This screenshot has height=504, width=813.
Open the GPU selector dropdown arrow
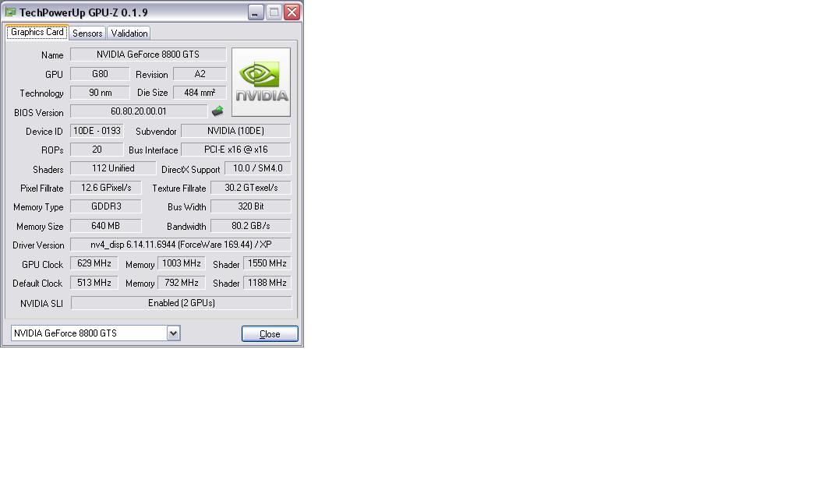[x=173, y=333]
